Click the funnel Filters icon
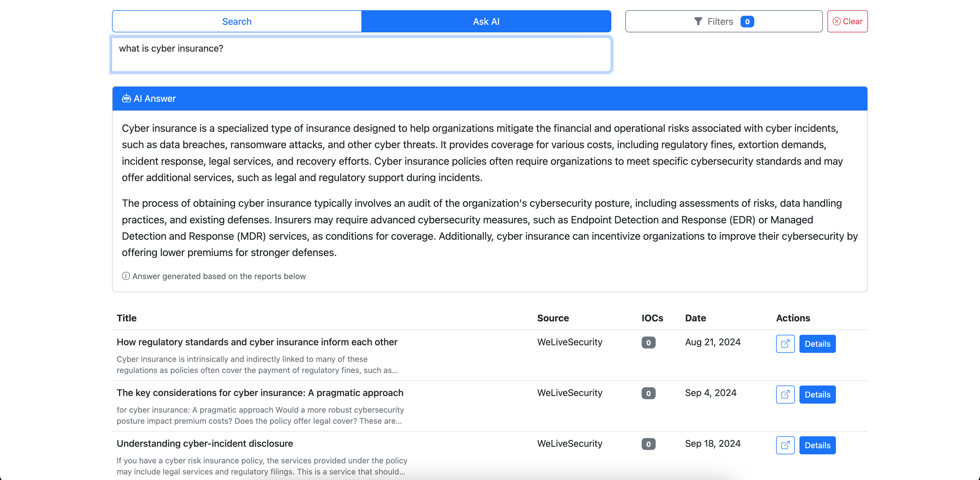 click(x=698, y=21)
